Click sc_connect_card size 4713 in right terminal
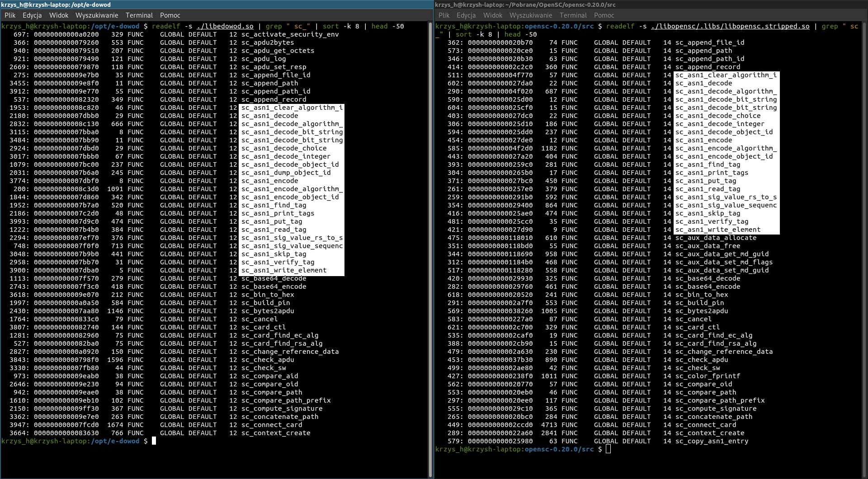Image resolution: width=868 pixels, height=479 pixels. [549, 425]
